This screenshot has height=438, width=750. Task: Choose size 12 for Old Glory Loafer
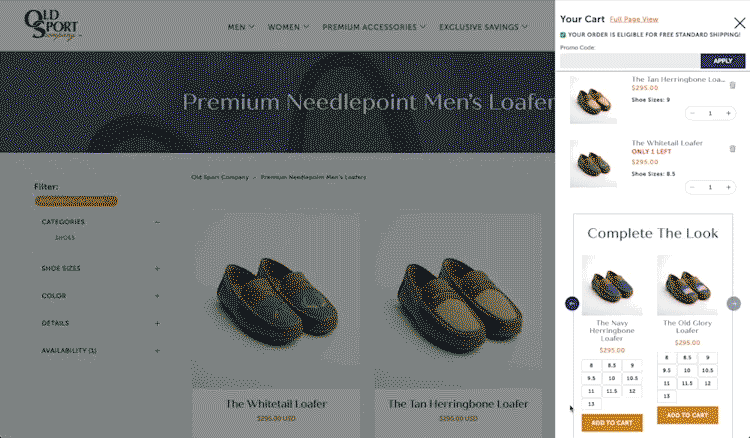(x=708, y=383)
